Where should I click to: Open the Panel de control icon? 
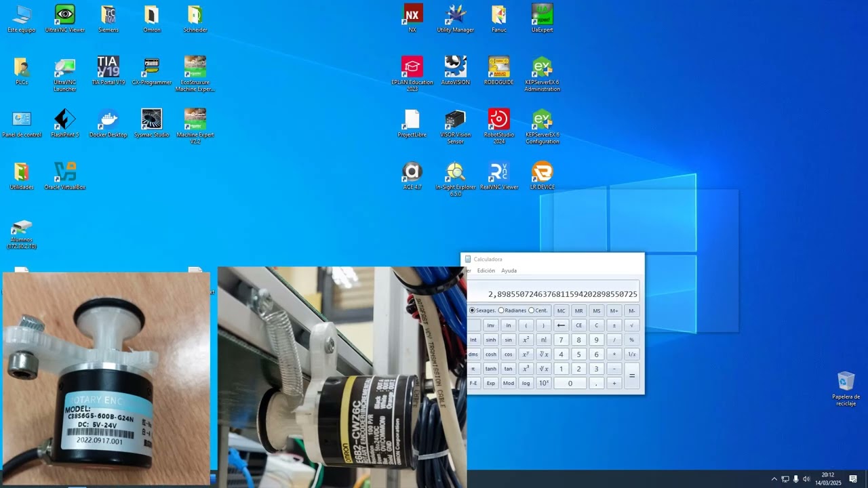(x=22, y=123)
